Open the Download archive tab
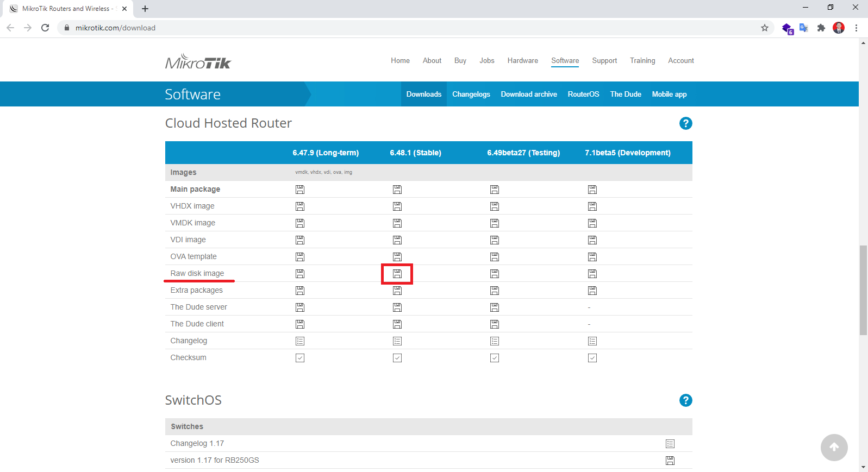The width and height of the screenshot is (868, 472). [x=529, y=94]
